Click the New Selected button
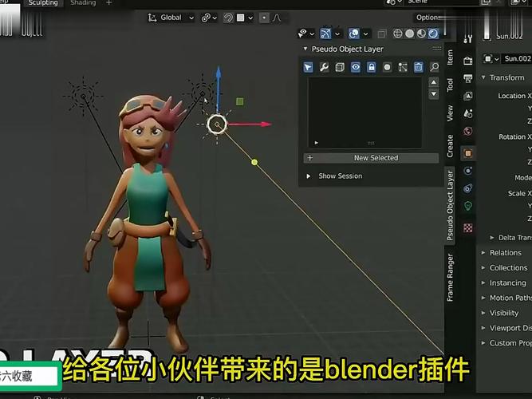 pos(371,158)
